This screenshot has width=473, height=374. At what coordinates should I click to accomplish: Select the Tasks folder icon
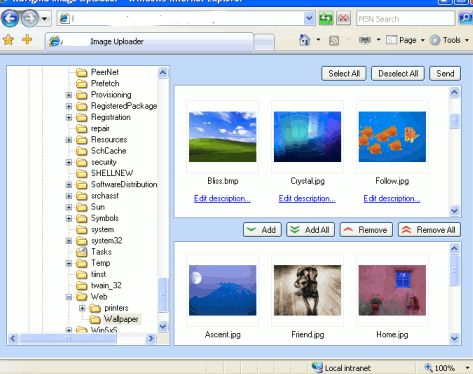(82, 252)
